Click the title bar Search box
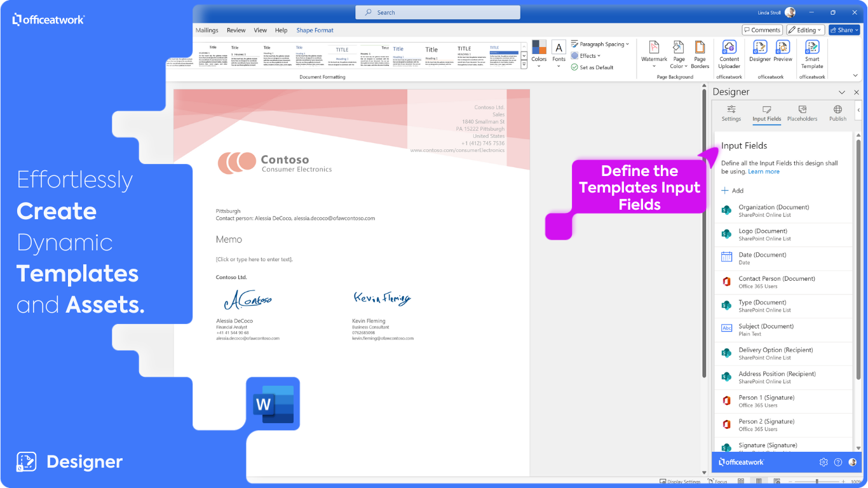Image resolution: width=868 pixels, height=488 pixels. tap(438, 12)
